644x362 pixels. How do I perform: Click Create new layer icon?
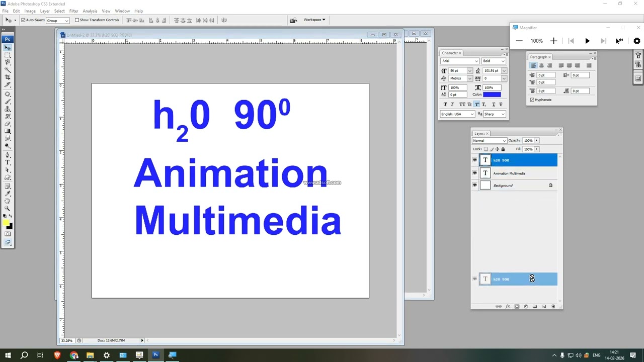pyautogui.click(x=544, y=306)
